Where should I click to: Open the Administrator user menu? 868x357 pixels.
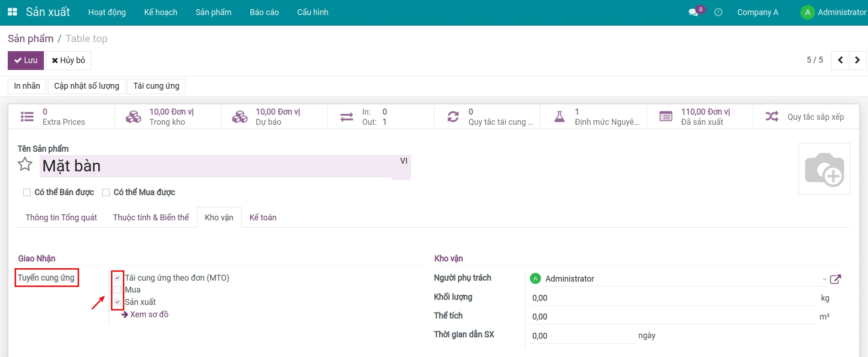pyautogui.click(x=833, y=12)
